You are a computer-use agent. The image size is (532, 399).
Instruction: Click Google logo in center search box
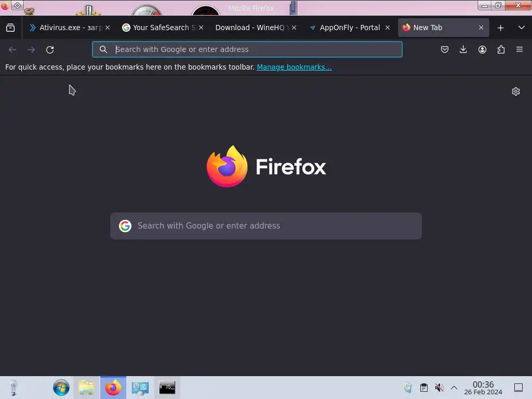(x=125, y=226)
